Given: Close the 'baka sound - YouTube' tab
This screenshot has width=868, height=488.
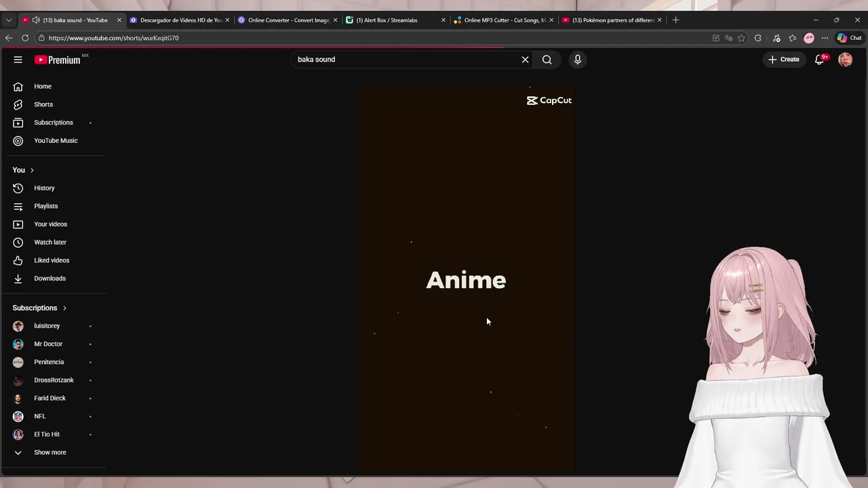Looking at the screenshot, I should (119, 20).
